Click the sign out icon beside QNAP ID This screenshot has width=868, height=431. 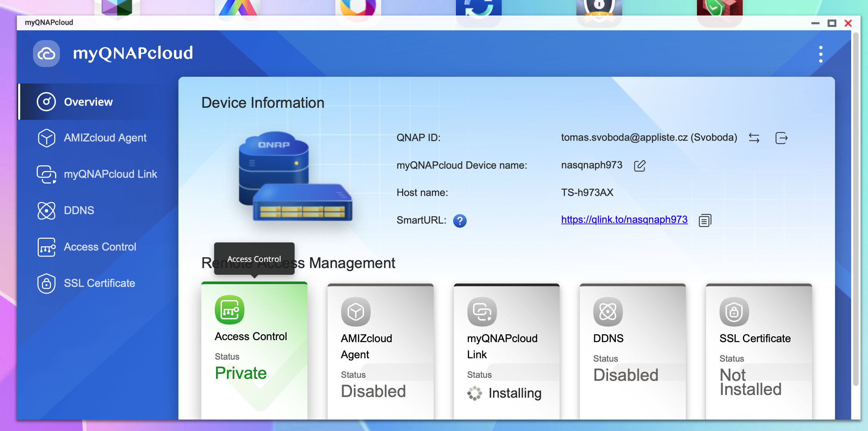click(x=781, y=138)
